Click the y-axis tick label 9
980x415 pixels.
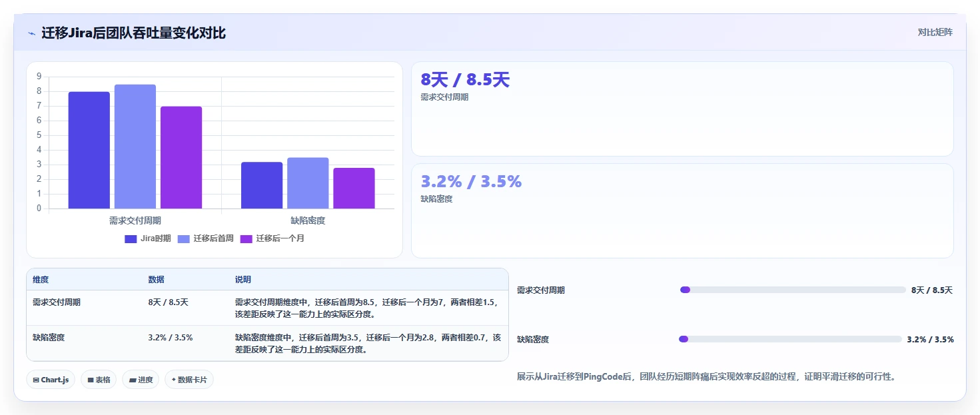(x=39, y=77)
